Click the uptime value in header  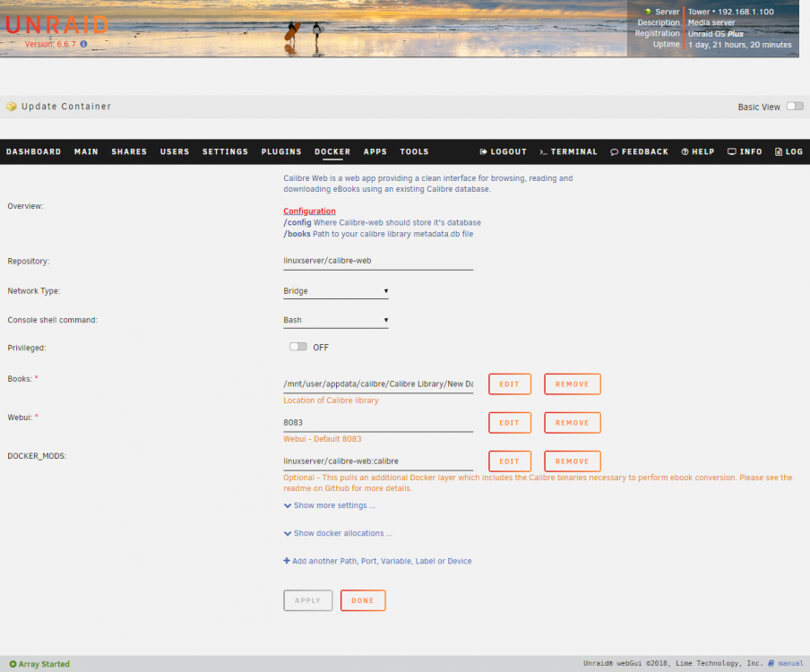pos(740,45)
